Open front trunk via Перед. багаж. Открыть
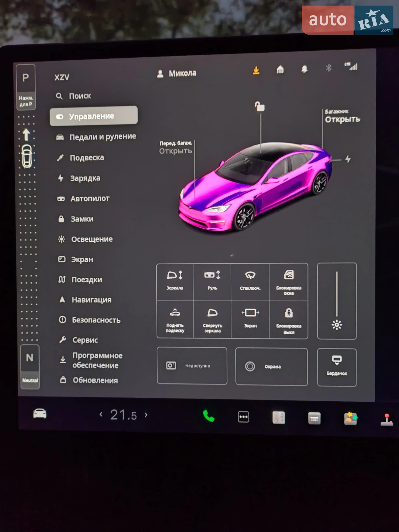Screen dimensions: 399x532 pos(176,148)
